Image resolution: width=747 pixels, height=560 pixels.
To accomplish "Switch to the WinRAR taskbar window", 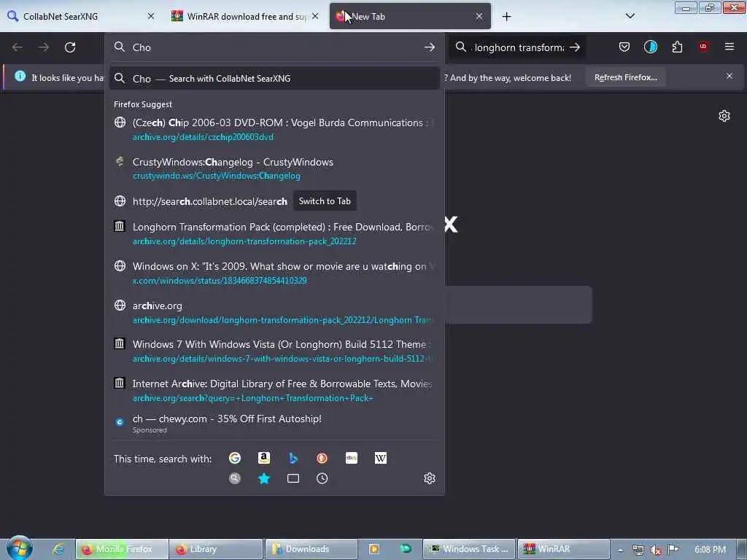I will [564, 549].
